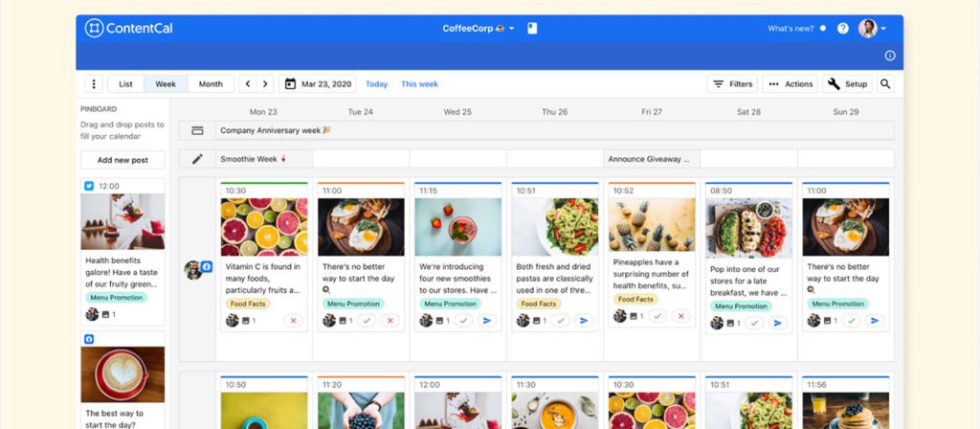The width and height of the screenshot is (980, 429).
Task: Open the 11:20 blueberries post
Action: click(x=361, y=403)
